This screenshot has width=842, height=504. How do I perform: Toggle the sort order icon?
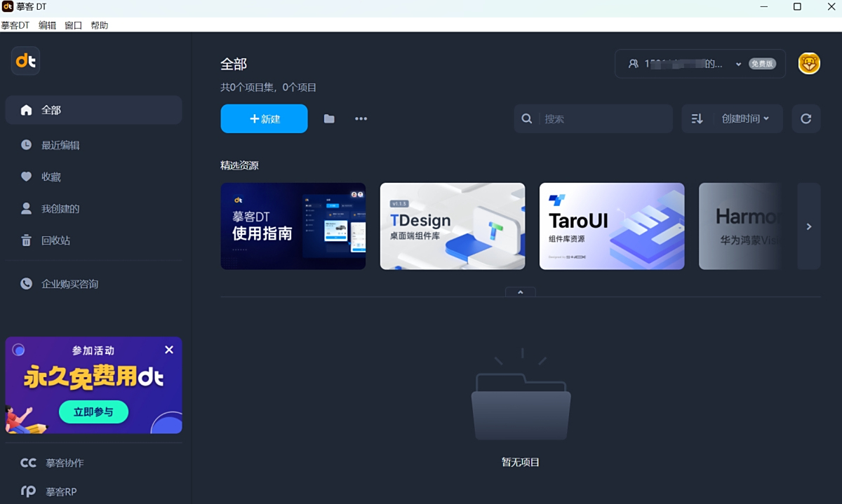click(697, 118)
